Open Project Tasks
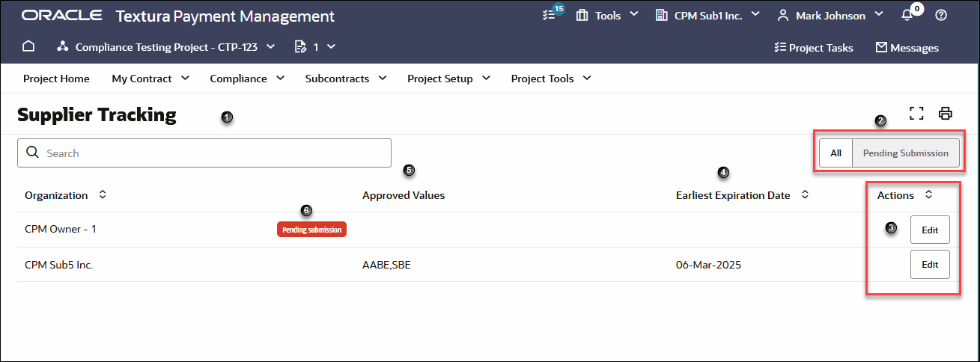The width and height of the screenshot is (980, 362). click(x=813, y=47)
